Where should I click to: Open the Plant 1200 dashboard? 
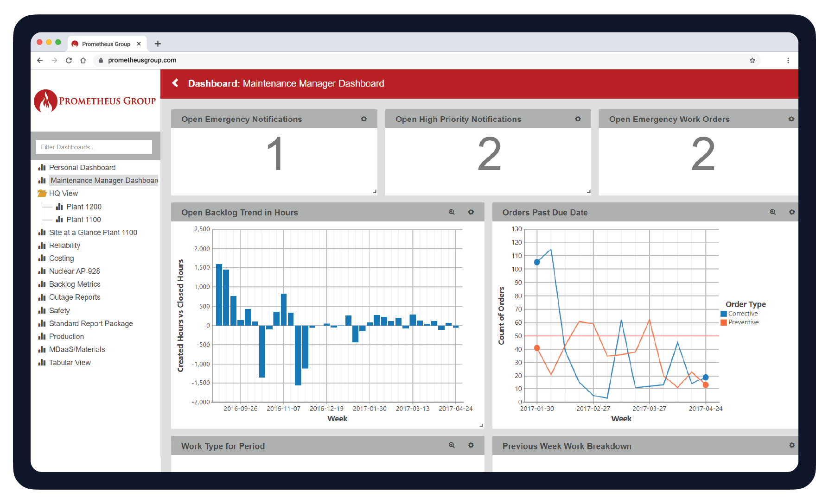[84, 207]
